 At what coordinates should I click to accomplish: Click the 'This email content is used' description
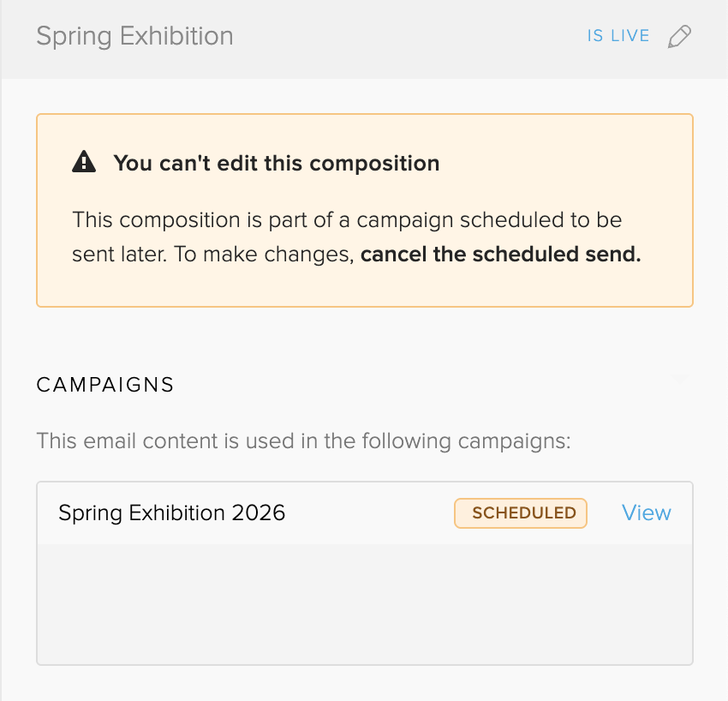(303, 441)
